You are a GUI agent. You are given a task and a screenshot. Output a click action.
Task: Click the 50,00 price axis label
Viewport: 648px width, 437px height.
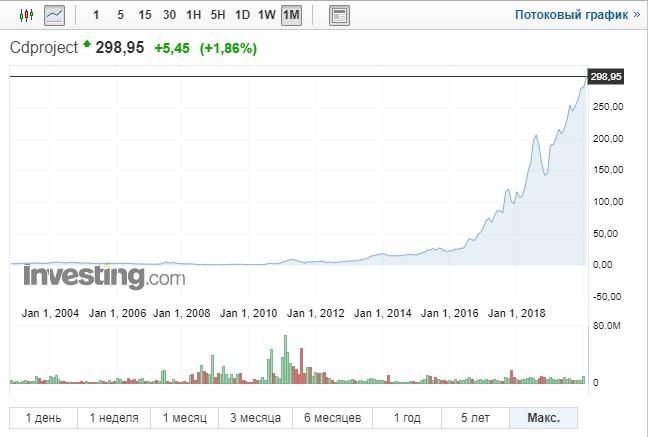click(605, 234)
